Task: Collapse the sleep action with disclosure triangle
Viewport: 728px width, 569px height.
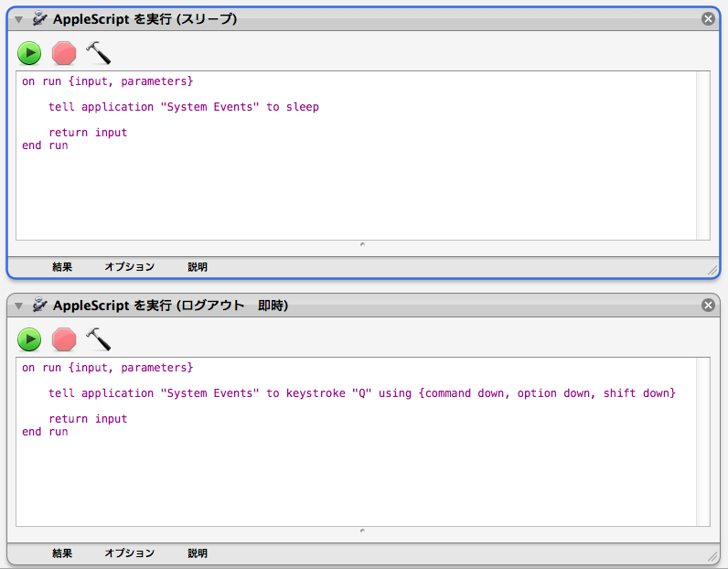Action: click(x=18, y=19)
